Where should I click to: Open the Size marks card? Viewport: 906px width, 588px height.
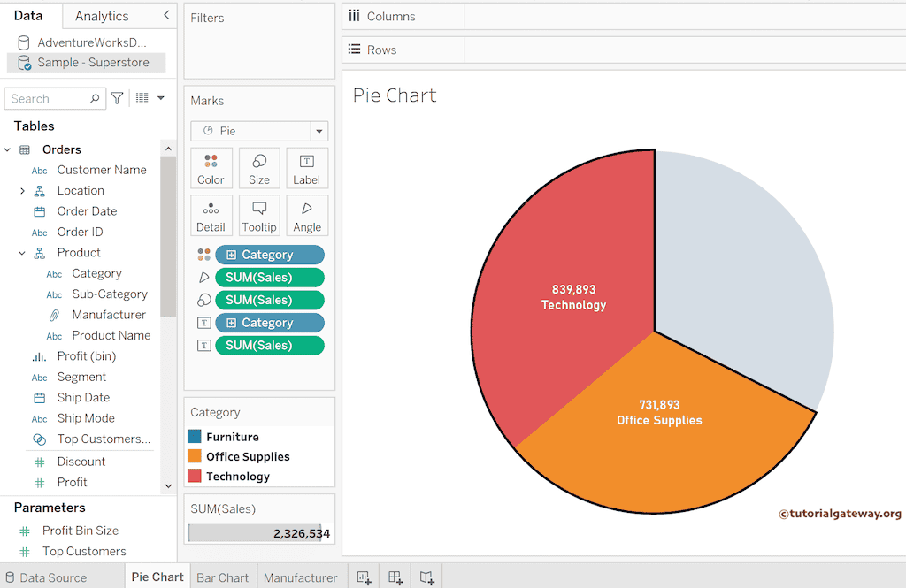[x=259, y=168]
